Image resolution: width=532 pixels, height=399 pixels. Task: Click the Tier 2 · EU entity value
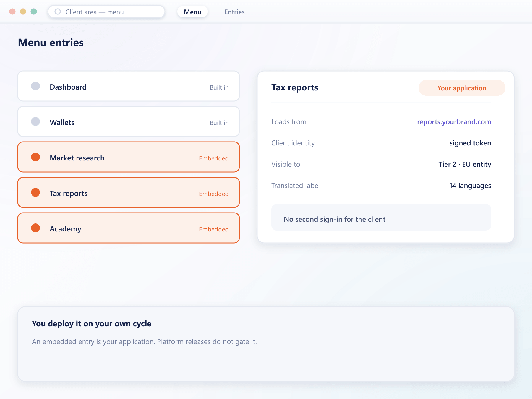click(465, 164)
